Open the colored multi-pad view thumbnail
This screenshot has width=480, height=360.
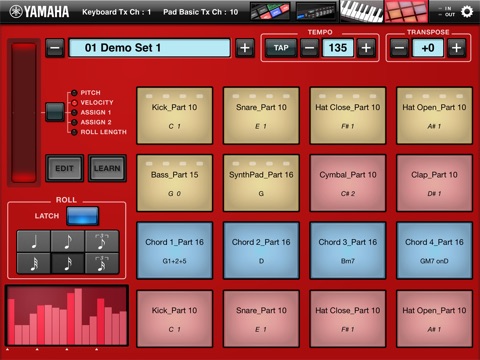tap(270, 11)
